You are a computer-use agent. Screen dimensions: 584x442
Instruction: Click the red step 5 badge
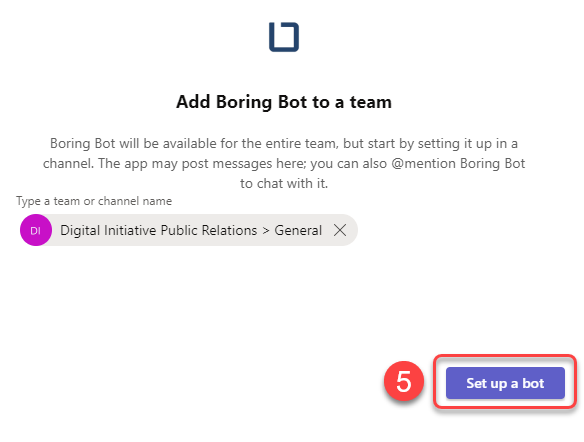click(x=404, y=381)
